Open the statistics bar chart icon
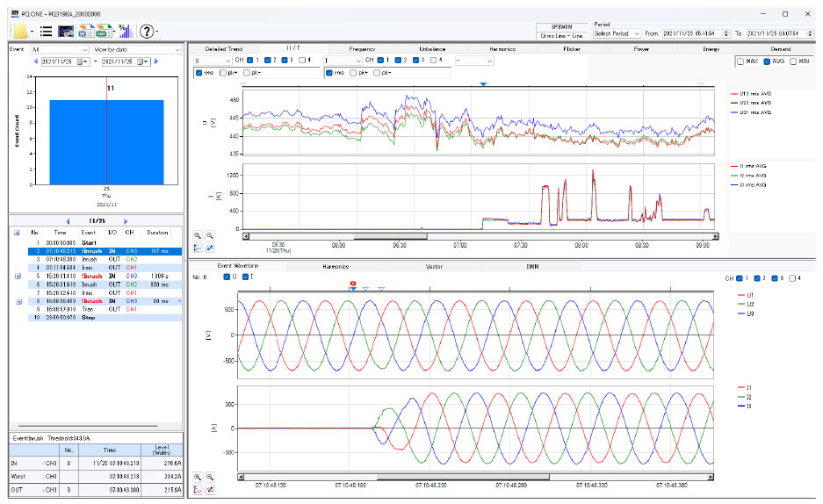This screenshot has height=504, width=823. (x=124, y=31)
